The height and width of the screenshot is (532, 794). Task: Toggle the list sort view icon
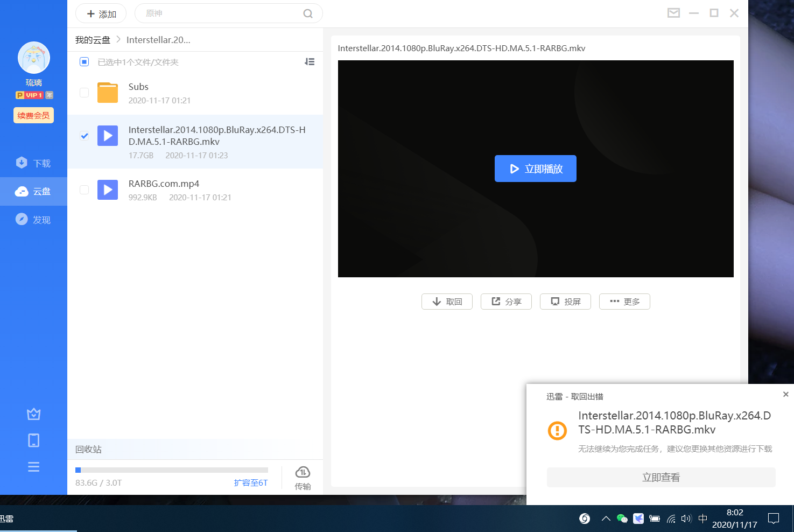[x=310, y=62]
